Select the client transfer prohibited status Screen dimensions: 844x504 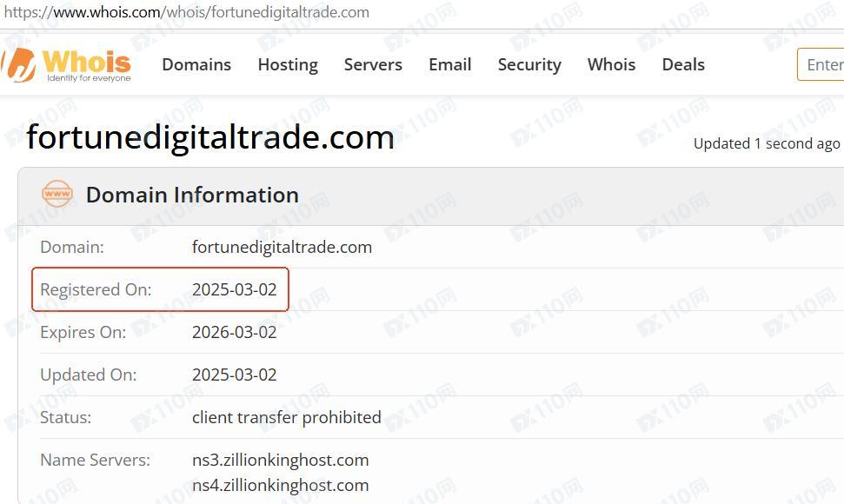pyautogui.click(x=286, y=417)
